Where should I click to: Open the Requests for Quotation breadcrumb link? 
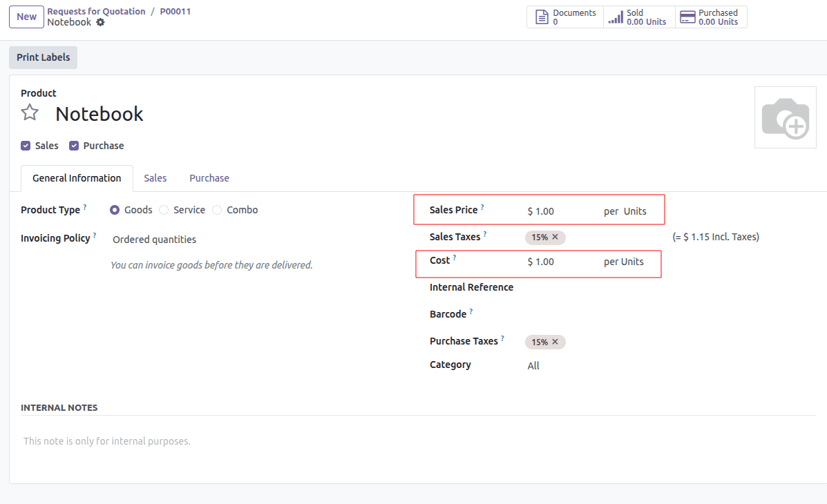point(96,11)
